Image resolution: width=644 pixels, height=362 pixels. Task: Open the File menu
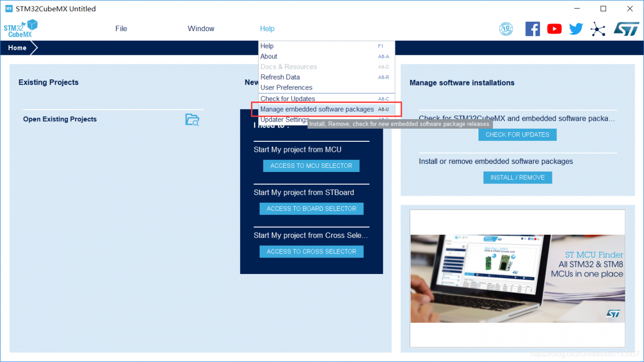click(121, 29)
